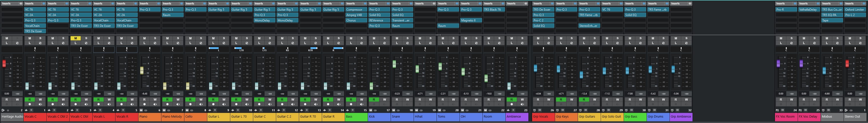Enable Write automation on Hihat channel
868x123 pixels.
tap(430, 99)
